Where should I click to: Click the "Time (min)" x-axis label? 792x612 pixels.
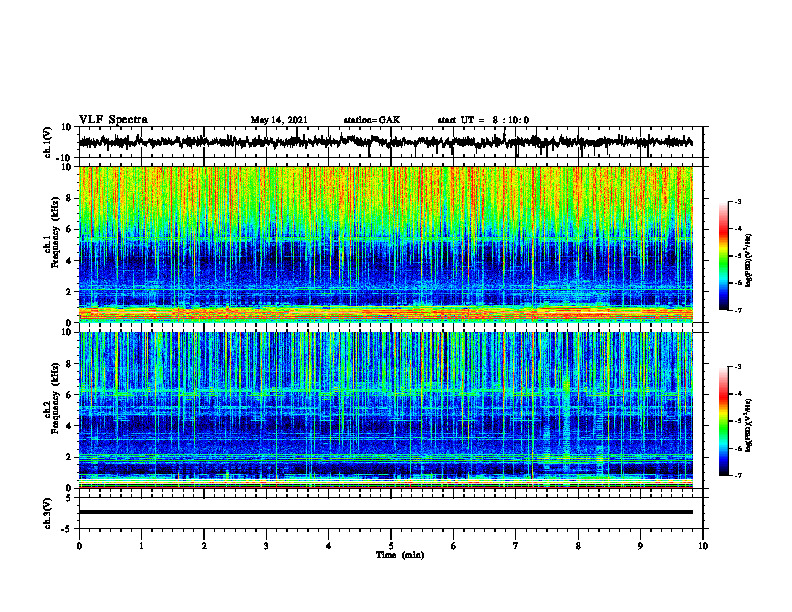400,555
